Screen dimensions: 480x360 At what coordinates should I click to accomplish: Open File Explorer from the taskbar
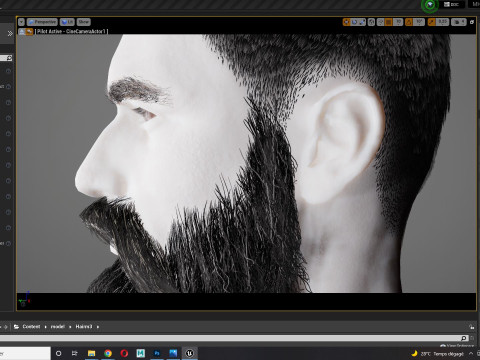pos(91,353)
